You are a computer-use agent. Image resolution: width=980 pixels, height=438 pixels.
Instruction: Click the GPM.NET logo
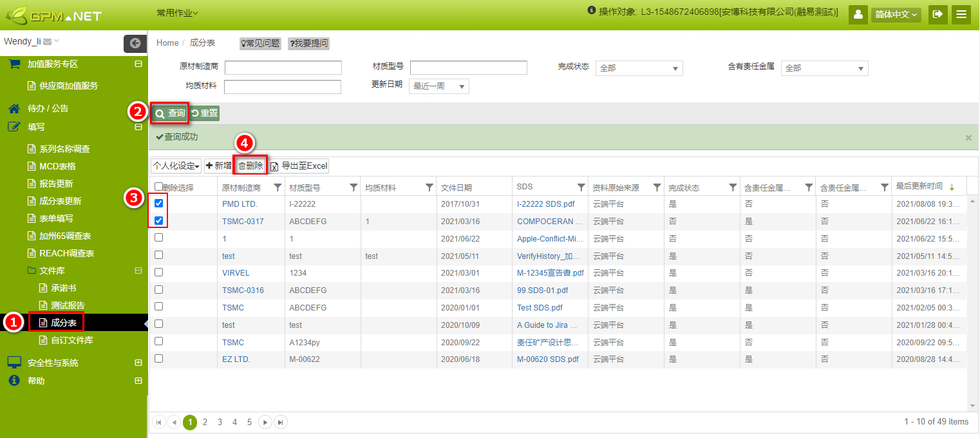click(x=53, y=15)
